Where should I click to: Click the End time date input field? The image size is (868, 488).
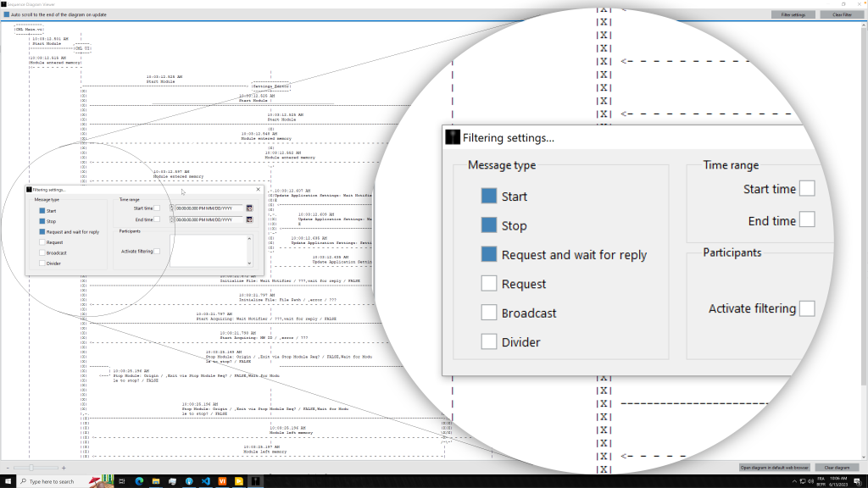pyautogui.click(x=209, y=219)
